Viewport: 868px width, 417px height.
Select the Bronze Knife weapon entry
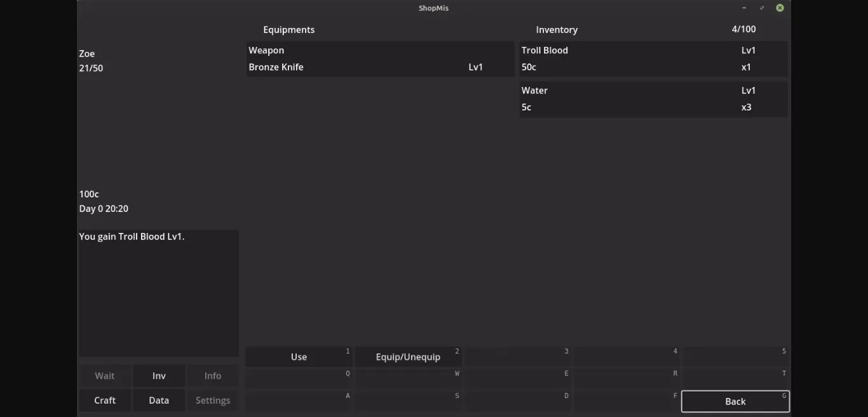click(380, 60)
